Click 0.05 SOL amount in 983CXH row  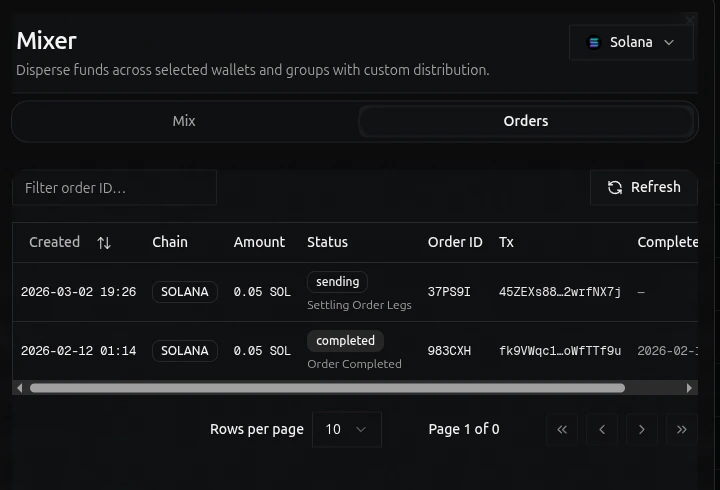click(x=262, y=351)
